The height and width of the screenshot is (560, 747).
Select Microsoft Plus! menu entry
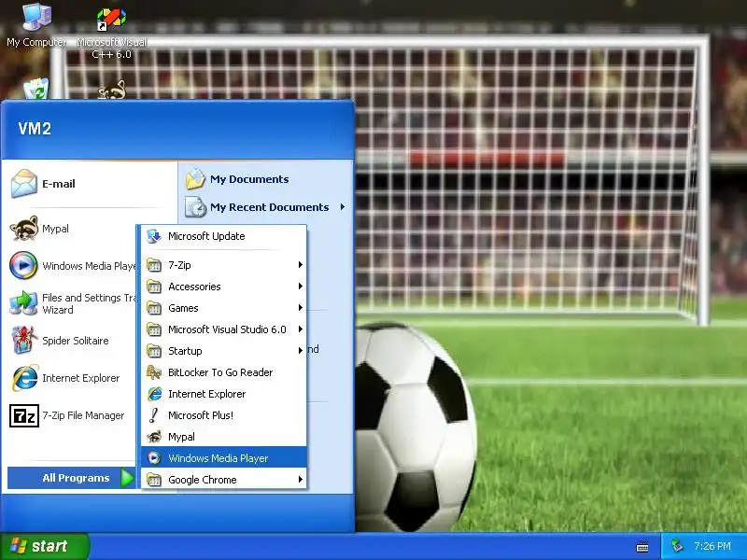tap(224, 415)
